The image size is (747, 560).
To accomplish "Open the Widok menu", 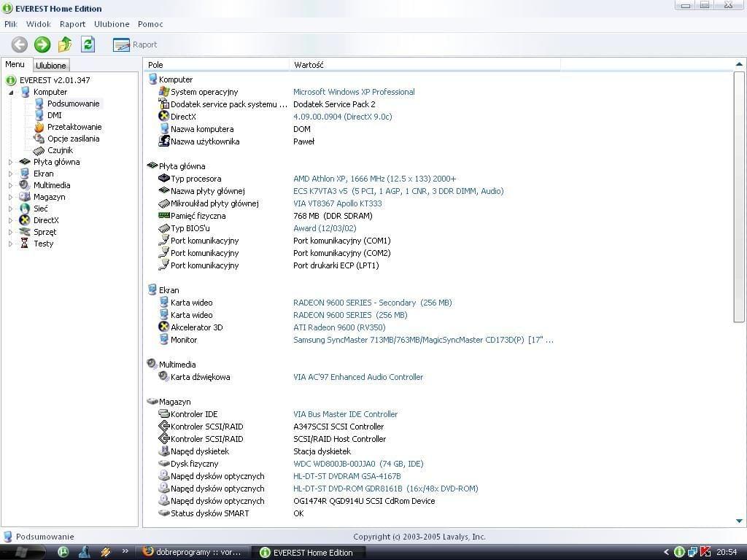I will coord(39,24).
